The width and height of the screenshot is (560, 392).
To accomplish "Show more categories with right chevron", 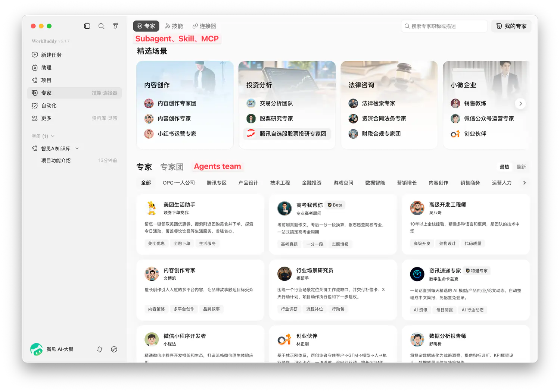I will pos(525,183).
